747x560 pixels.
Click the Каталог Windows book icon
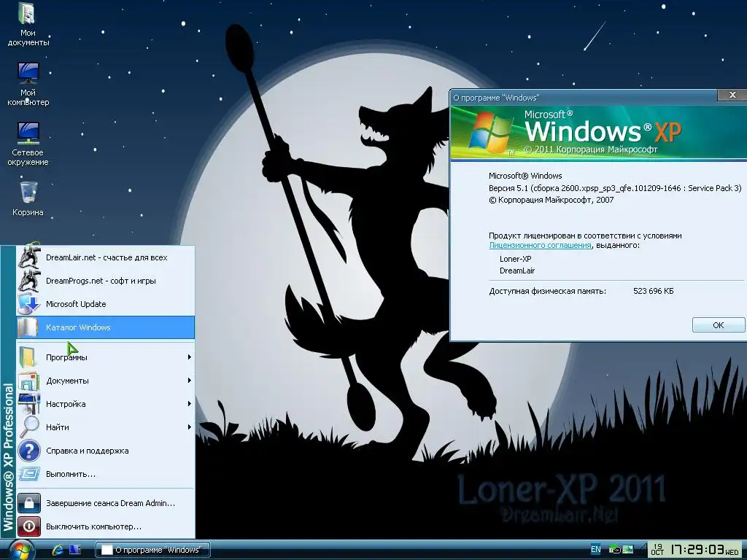coord(28,327)
